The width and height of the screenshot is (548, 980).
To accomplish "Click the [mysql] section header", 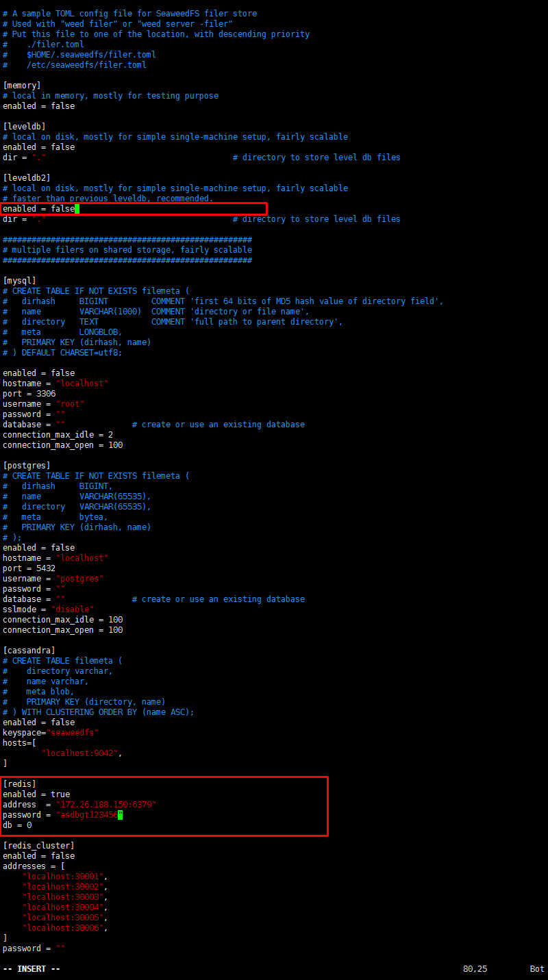I will click(19, 281).
